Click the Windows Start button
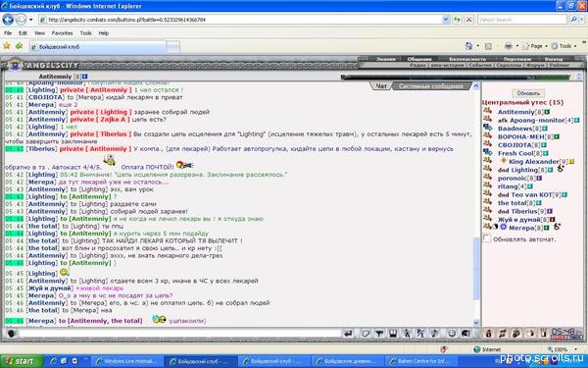588x368 pixels. [22, 361]
